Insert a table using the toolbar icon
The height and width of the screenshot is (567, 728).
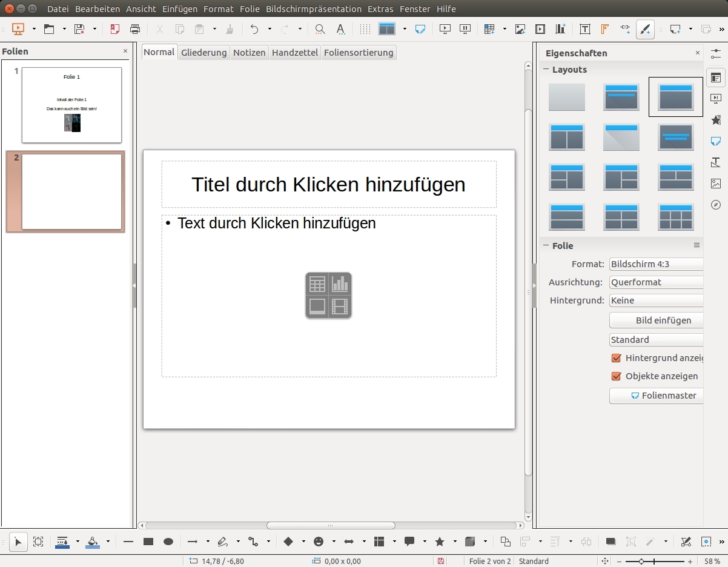coord(489,29)
